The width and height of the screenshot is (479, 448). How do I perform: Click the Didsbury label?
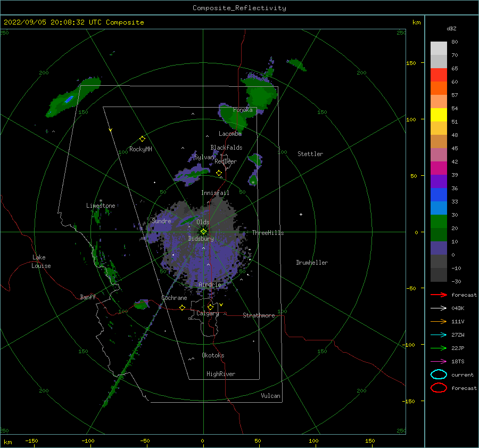coord(201,239)
